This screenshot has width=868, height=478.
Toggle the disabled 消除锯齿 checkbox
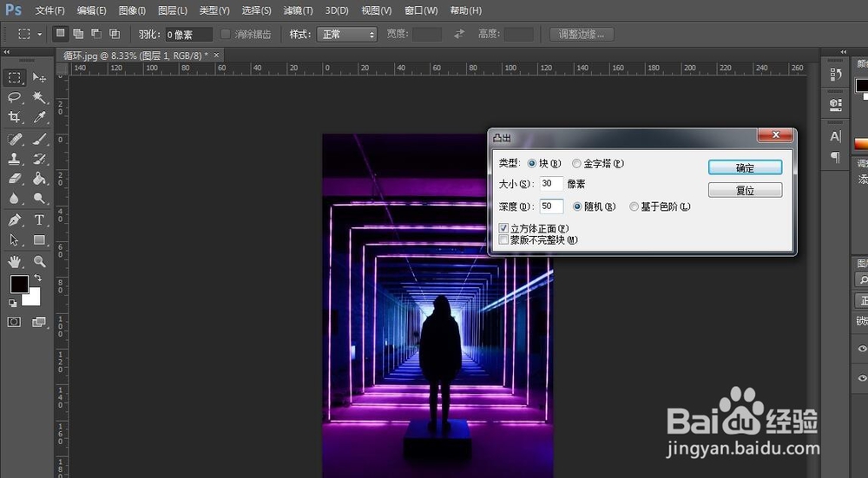click(x=226, y=35)
